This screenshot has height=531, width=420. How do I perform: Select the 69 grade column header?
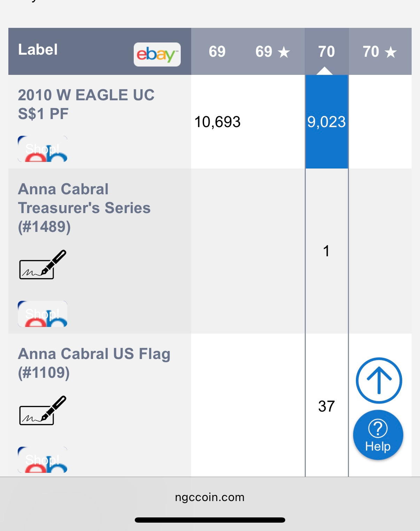coord(217,52)
